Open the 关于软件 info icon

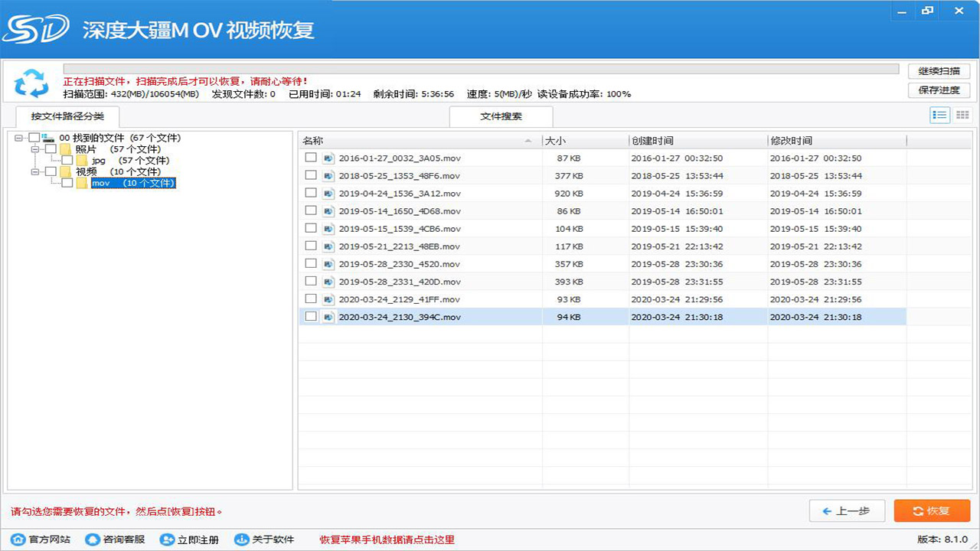[241, 539]
